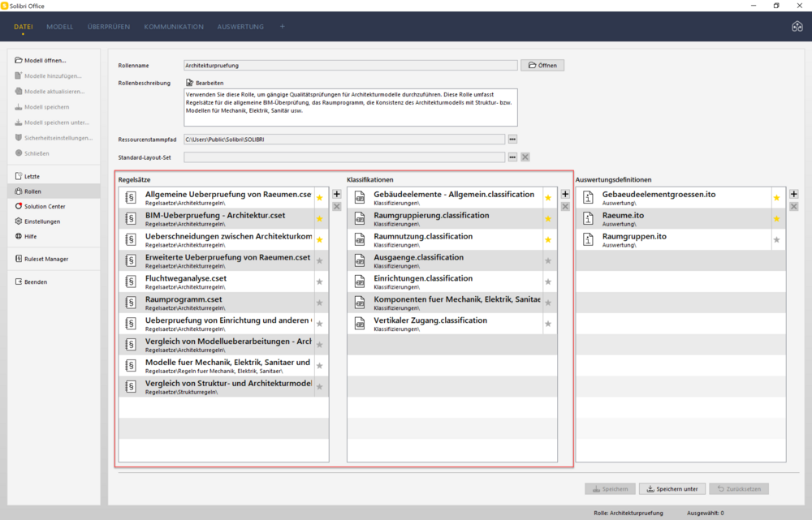This screenshot has width=812, height=520.
Task: Switch to the ÜBERPRÜFEN tab
Action: [x=109, y=27]
